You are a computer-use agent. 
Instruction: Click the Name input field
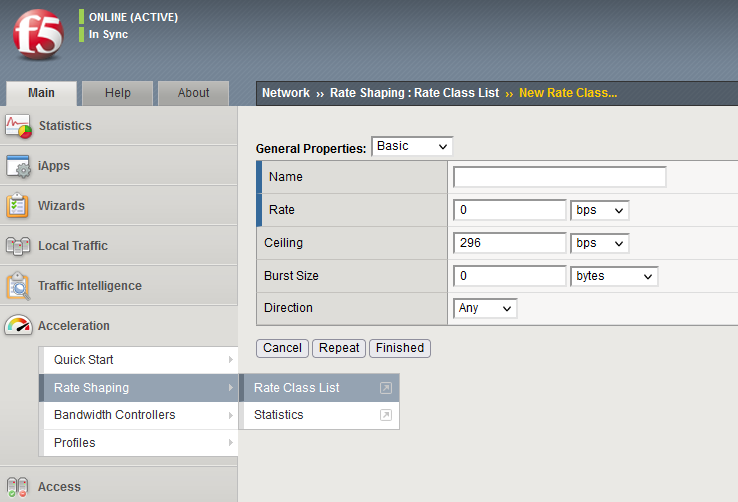559,177
